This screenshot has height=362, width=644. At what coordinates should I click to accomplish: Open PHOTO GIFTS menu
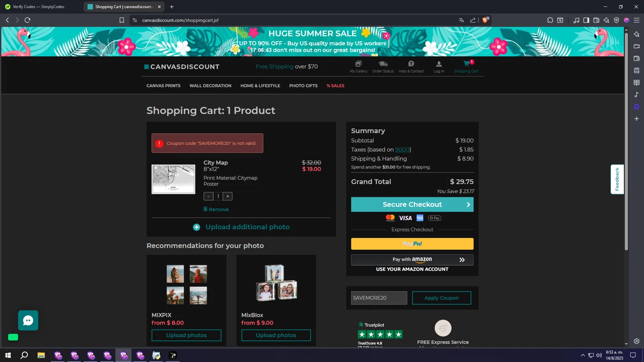(x=304, y=86)
